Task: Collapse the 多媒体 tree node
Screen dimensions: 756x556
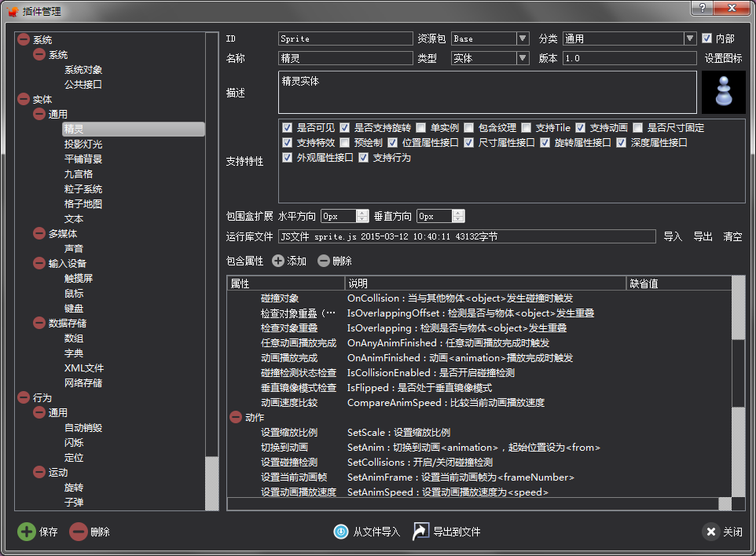Action: (40, 233)
